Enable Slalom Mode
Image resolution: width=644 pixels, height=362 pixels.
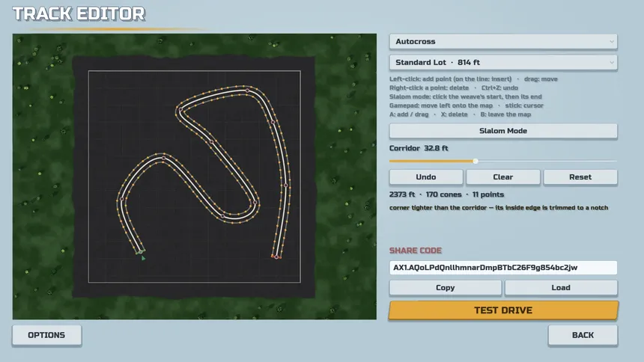tap(503, 131)
